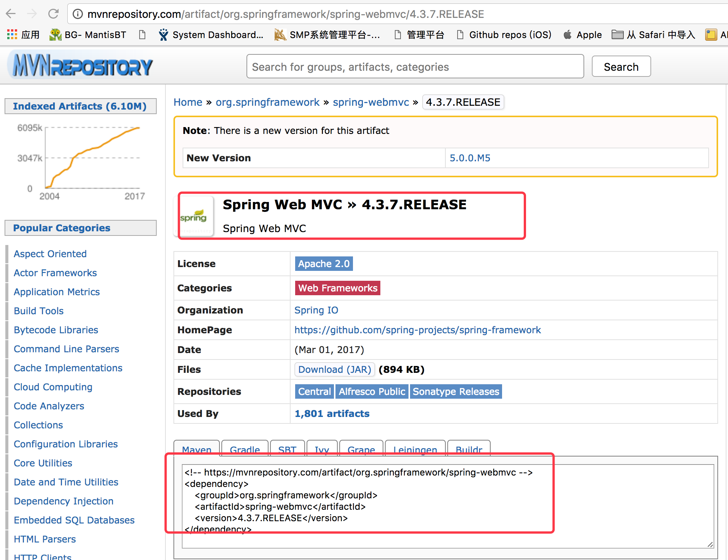
Task: Switch to the Gradle tab
Action: [x=245, y=449]
